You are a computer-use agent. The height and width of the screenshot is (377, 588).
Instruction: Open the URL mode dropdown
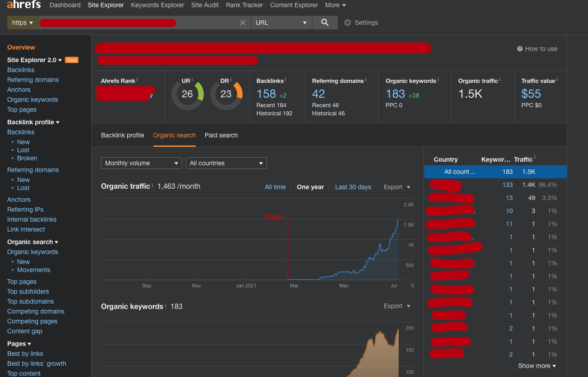click(281, 23)
